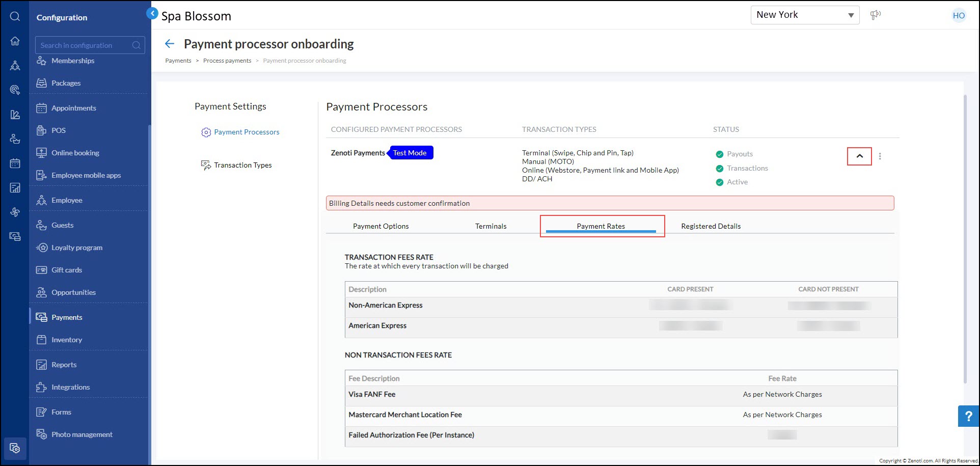
Task: Switch to the Payment Options tab
Action: tap(380, 226)
